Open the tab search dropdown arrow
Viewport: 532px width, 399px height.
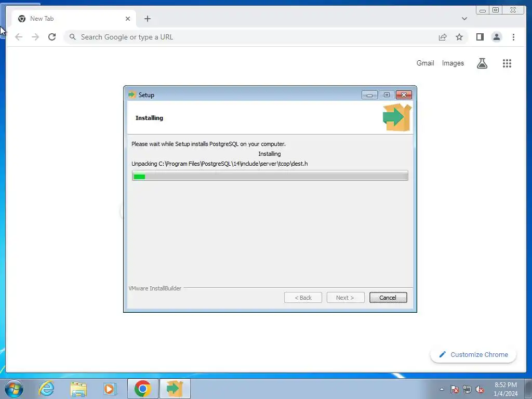(x=464, y=19)
